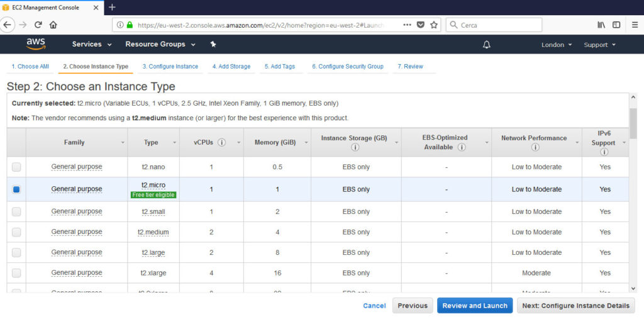The height and width of the screenshot is (319, 644).
Task: Open the Memory (GiB) column filter arrow
Action: click(x=306, y=143)
